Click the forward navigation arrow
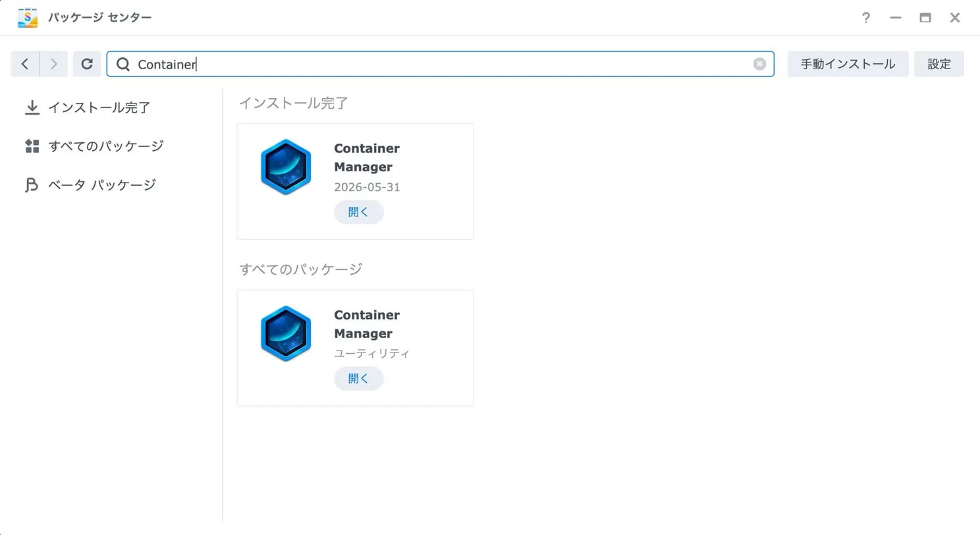The width and height of the screenshot is (980, 535). (54, 64)
